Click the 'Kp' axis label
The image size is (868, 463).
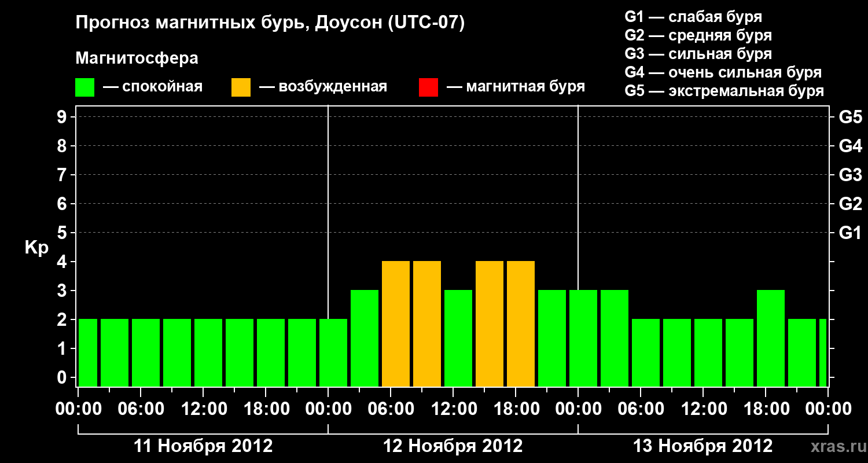[36, 248]
